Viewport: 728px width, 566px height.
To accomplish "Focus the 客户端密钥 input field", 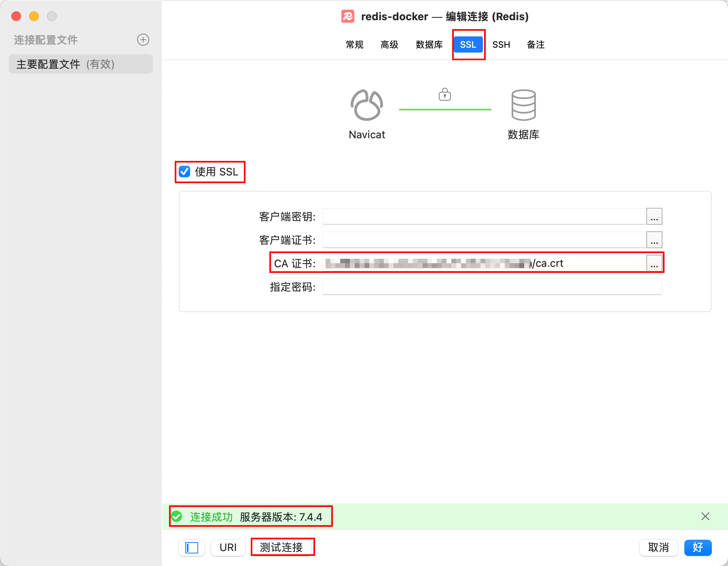I will click(x=484, y=216).
